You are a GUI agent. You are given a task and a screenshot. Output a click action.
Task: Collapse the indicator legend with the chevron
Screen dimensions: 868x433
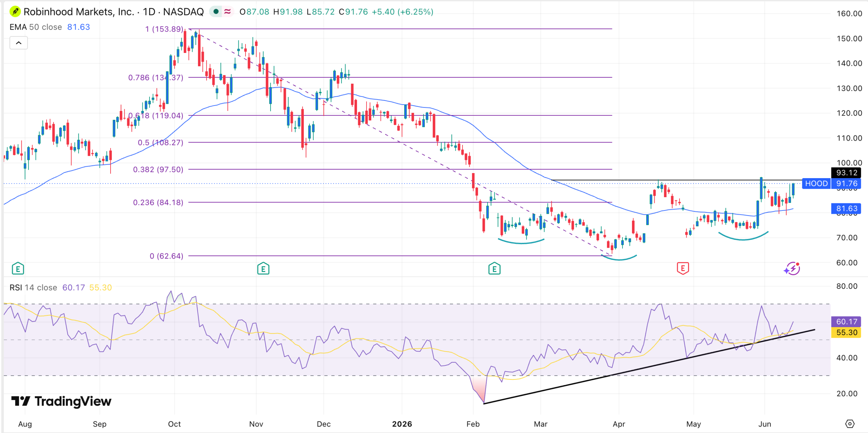pyautogui.click(x=19, y=43)
